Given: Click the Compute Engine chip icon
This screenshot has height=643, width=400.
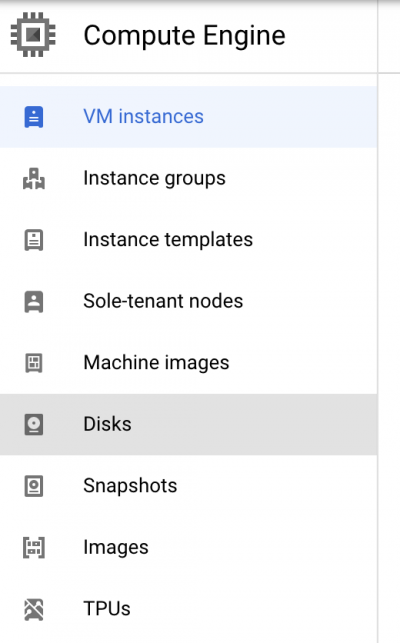Looking at the screenshot, I should pyautogui.click(x=33, y=35).
